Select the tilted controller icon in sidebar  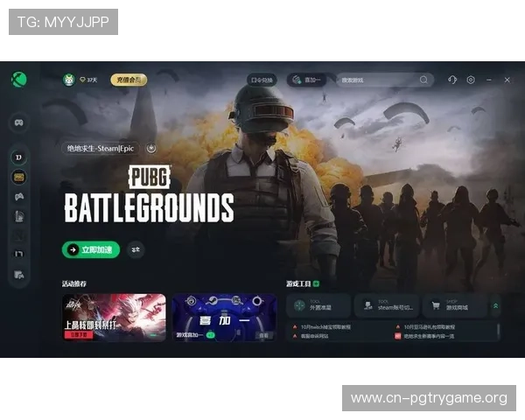(18, 197)
